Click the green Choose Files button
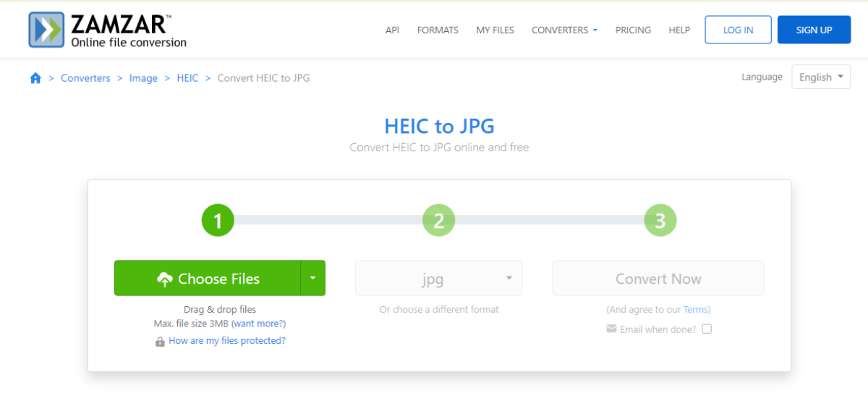This screenshot has width=868, height=401. (x=208, y=278)
